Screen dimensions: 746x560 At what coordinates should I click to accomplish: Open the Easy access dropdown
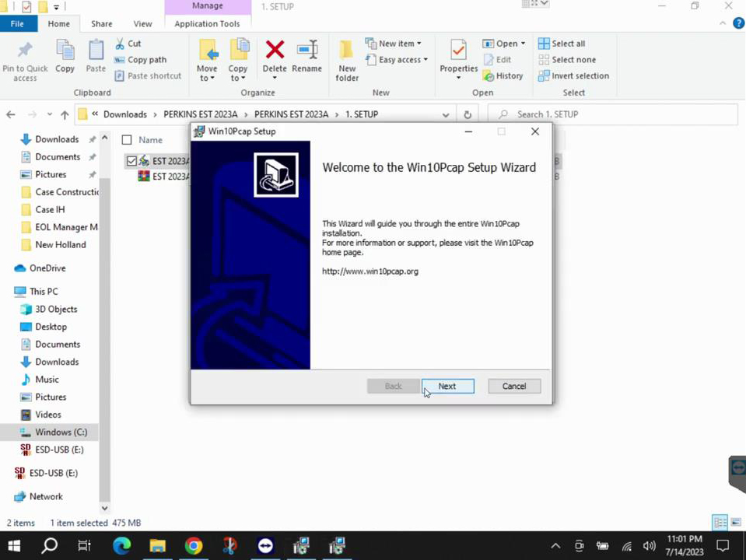tap(397, 60)
